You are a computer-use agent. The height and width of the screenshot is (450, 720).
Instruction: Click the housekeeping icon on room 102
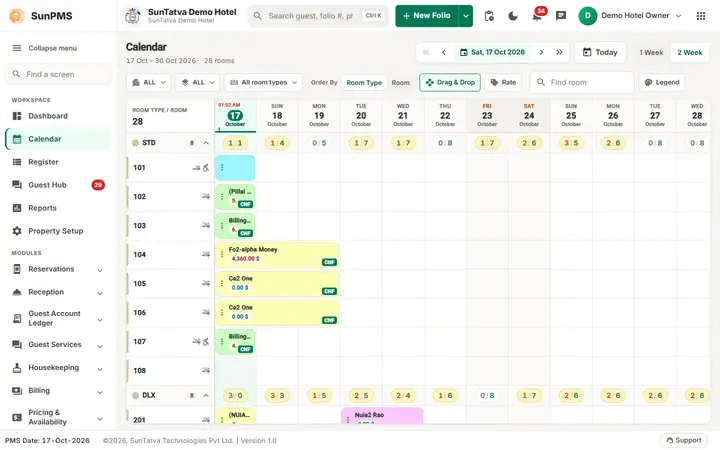(x=206, y=197)
